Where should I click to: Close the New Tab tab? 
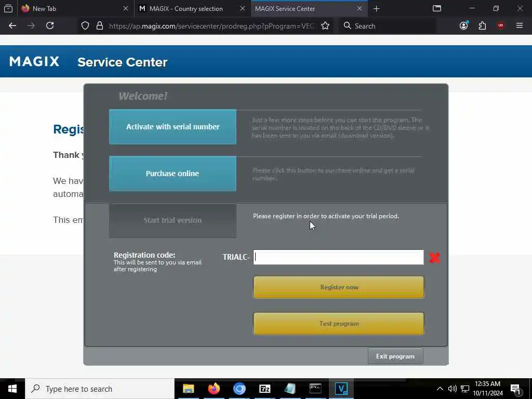coord(126,8)
